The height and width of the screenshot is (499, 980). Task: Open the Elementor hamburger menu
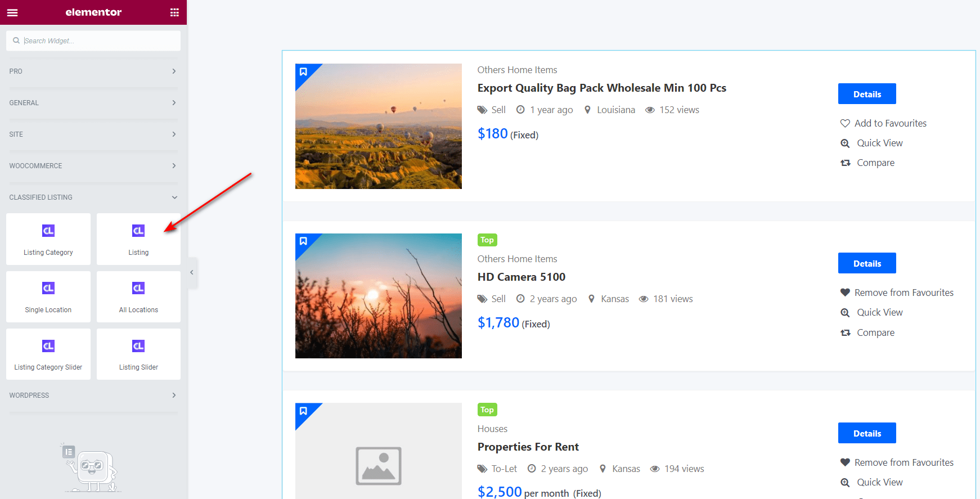[12, 12]
